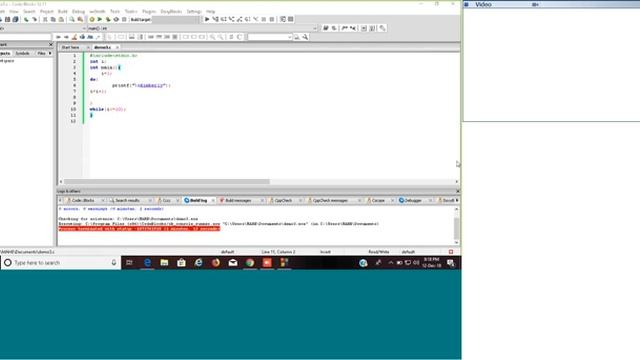
Task: Click the Paste icon in toolbar
Action: click(61, 19)
